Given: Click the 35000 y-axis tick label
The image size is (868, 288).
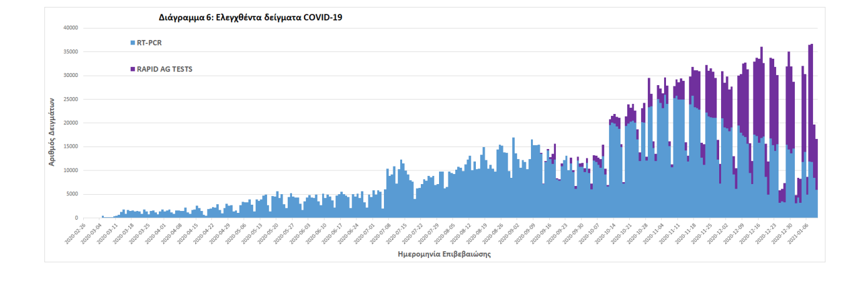Looking at the screenshot, I should click(69, 52).
